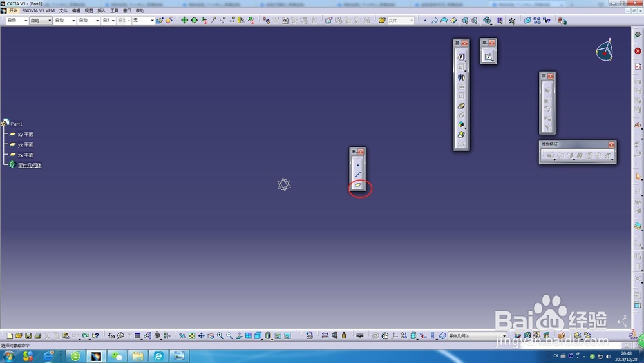Close the 修饰特征 floating toolbar
The image size is (644, 363).
pyautogui.click(x=612, y=144)
